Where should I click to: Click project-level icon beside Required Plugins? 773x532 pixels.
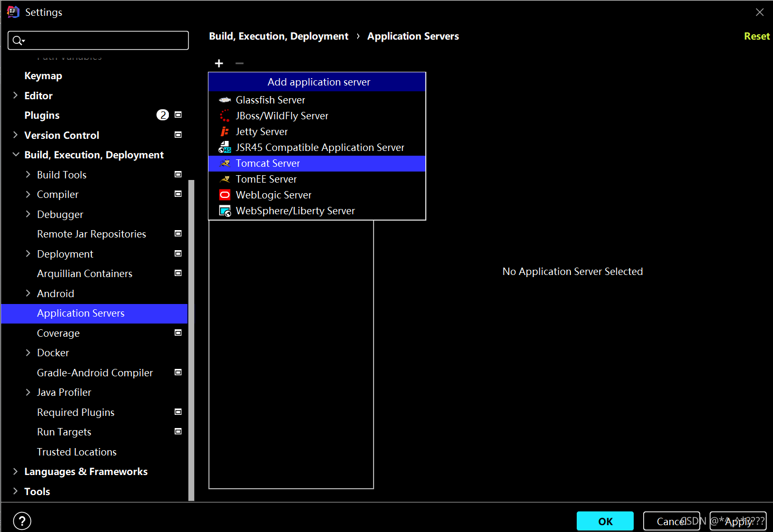click(178, 412)
